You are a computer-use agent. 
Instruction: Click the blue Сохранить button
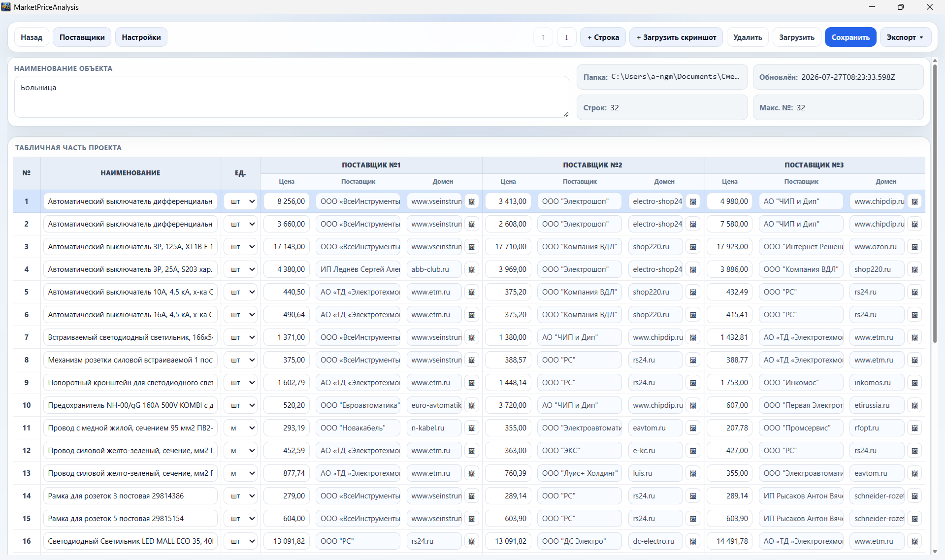[850, 37]
